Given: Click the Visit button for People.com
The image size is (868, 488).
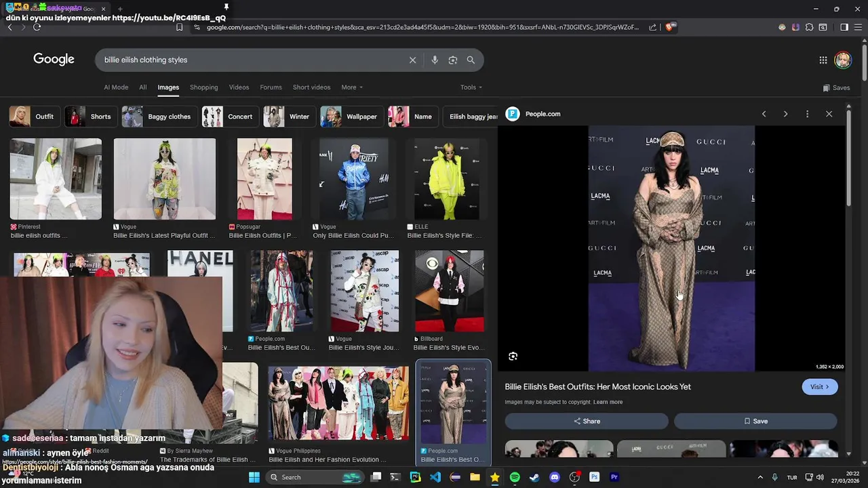Looking at the screenshot, I should tap(820, 386).
